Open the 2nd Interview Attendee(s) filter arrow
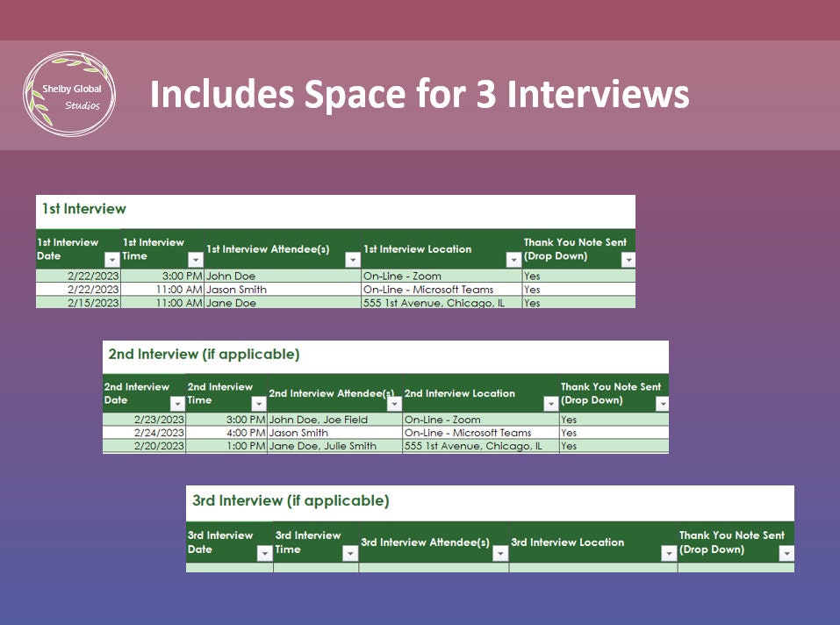Viewport: 840px width, 625px height. (x=393, y=404)
